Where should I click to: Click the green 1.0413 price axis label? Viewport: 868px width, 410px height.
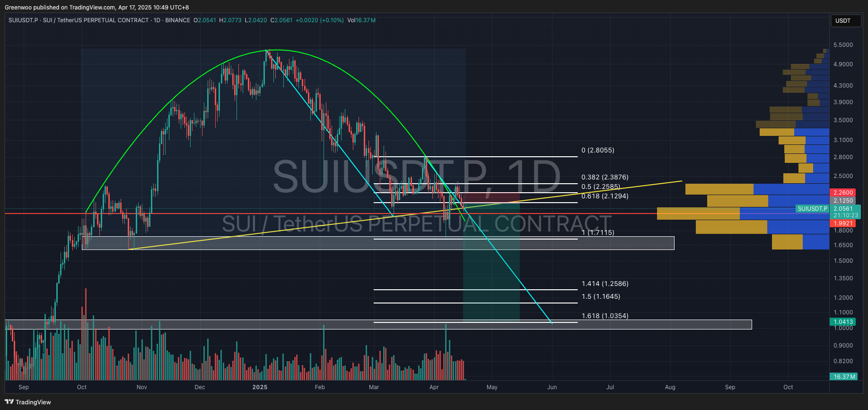[843, 322]
